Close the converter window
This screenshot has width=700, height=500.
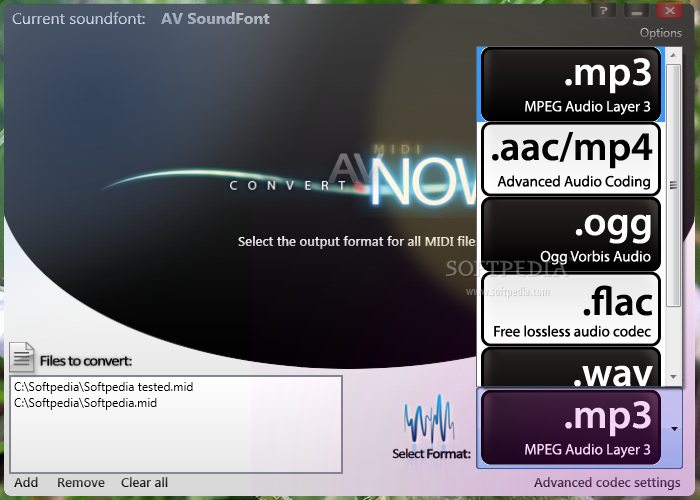670,10
